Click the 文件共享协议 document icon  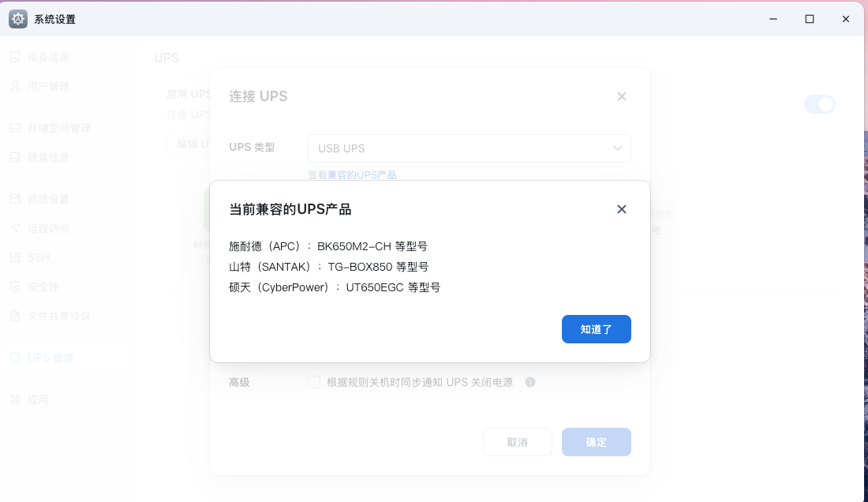point(15,316)
